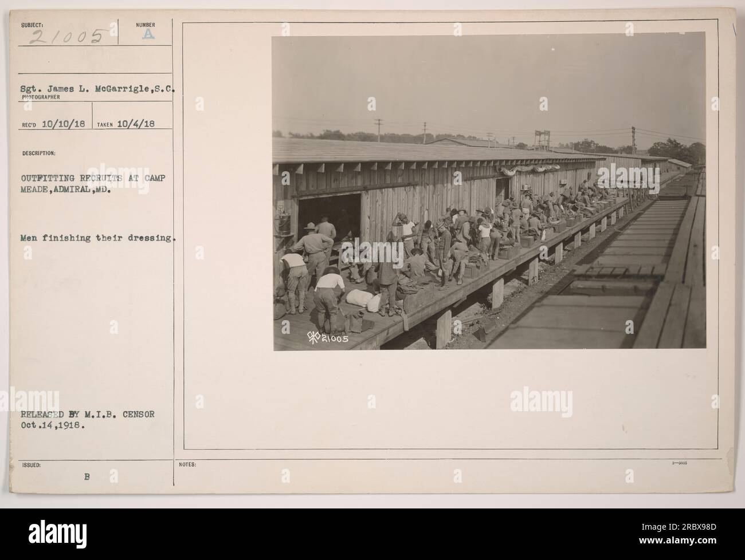Click the REC'D date 10/10/18
The width and height of the screenshot is (745, 560).
coord(64,124)
